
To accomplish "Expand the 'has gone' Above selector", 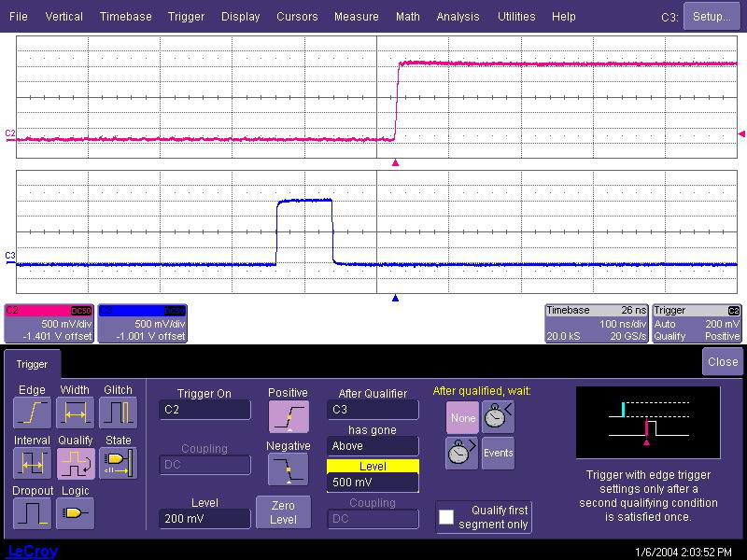I will 373,446.
